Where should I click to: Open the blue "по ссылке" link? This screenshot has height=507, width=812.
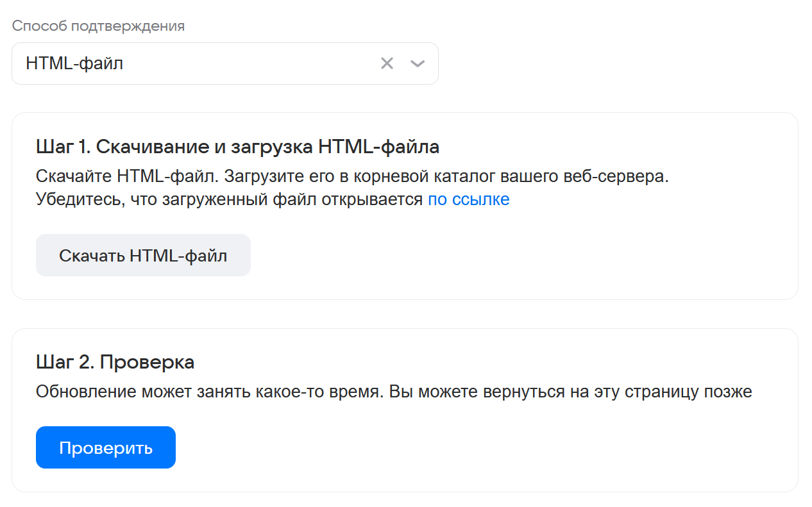point(468,199)
